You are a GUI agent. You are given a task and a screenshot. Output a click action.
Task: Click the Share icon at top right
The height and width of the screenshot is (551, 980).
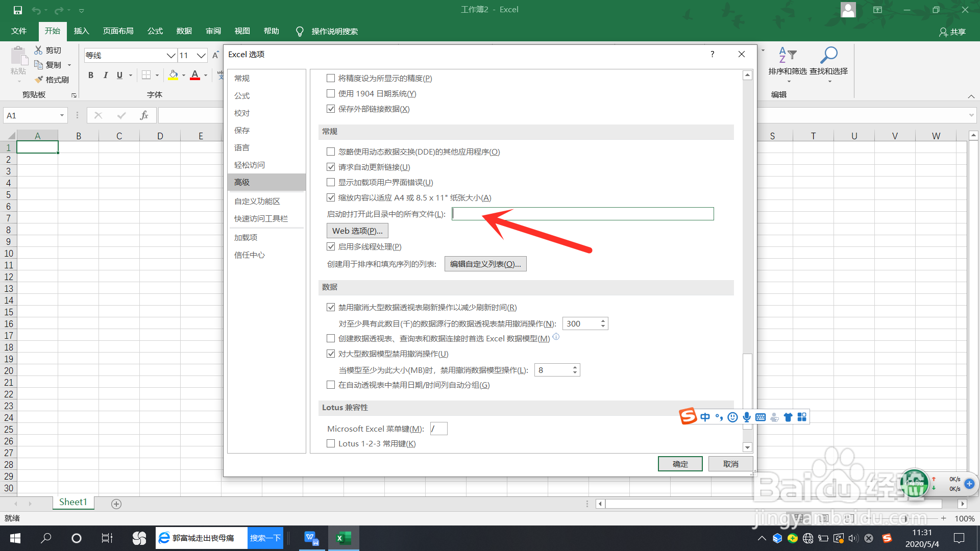pyautogui.click(x=952, y=32)
